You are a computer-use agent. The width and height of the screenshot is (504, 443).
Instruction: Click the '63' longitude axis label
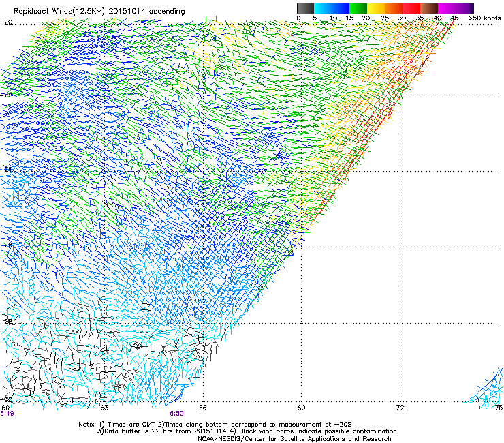104,408
